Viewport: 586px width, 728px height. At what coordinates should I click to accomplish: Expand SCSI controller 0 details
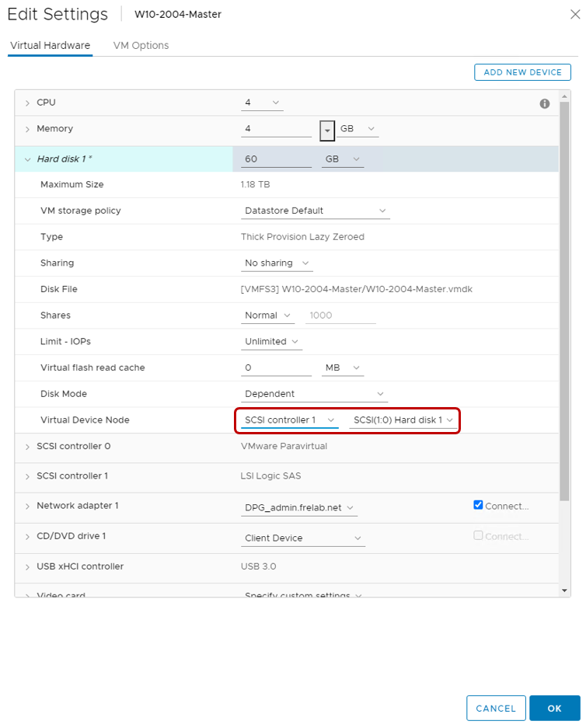tap(27, 447)
